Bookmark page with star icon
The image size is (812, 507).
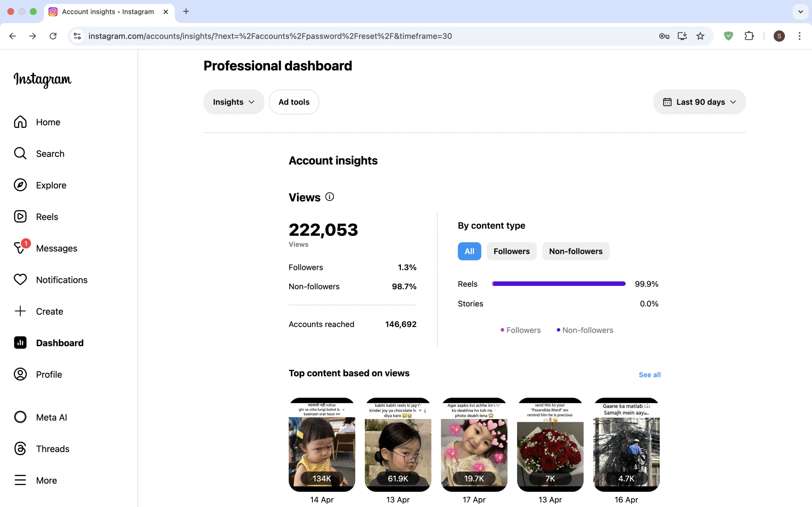pos(700,36)
